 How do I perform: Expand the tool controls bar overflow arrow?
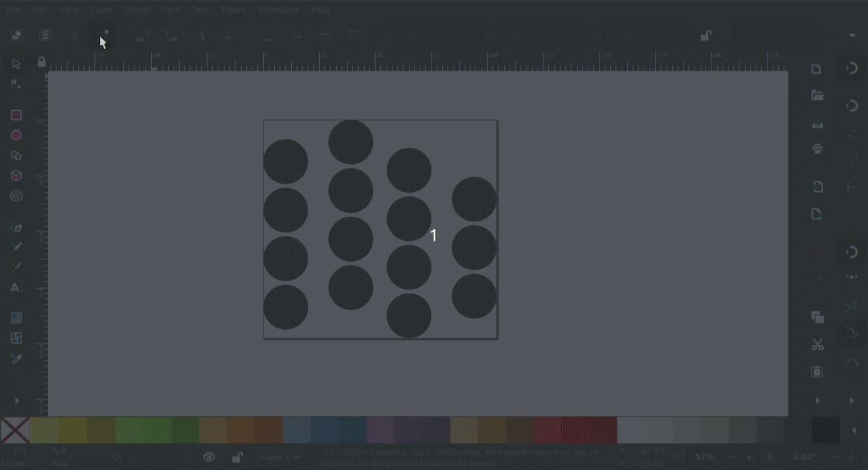point(853,36)
